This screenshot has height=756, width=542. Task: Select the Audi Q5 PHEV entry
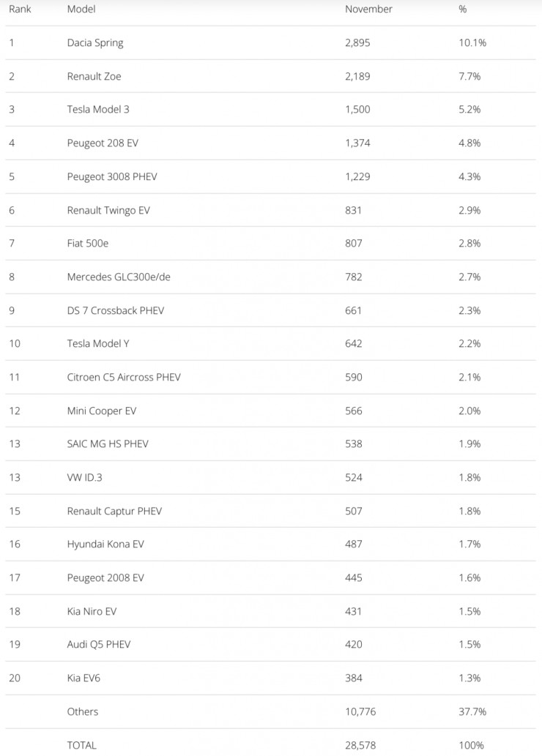click(x=99, y=644)
